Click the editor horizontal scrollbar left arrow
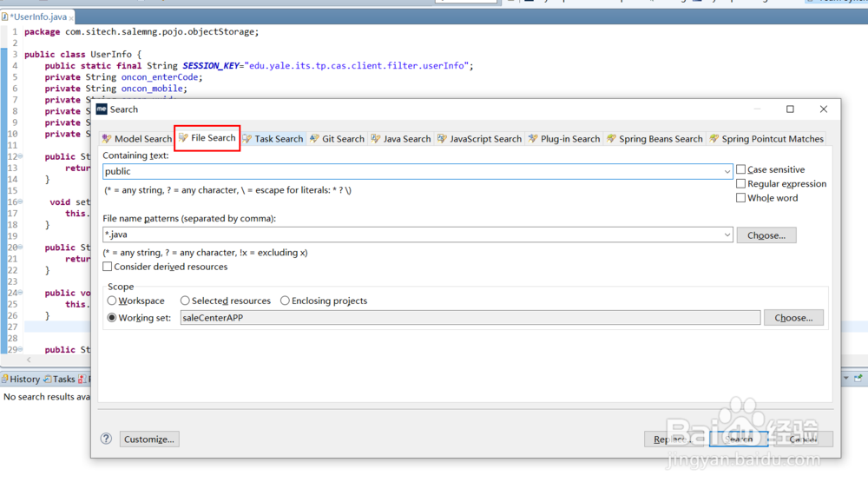The height and width of the screenshot is (489, 868). tap(29, 360)
